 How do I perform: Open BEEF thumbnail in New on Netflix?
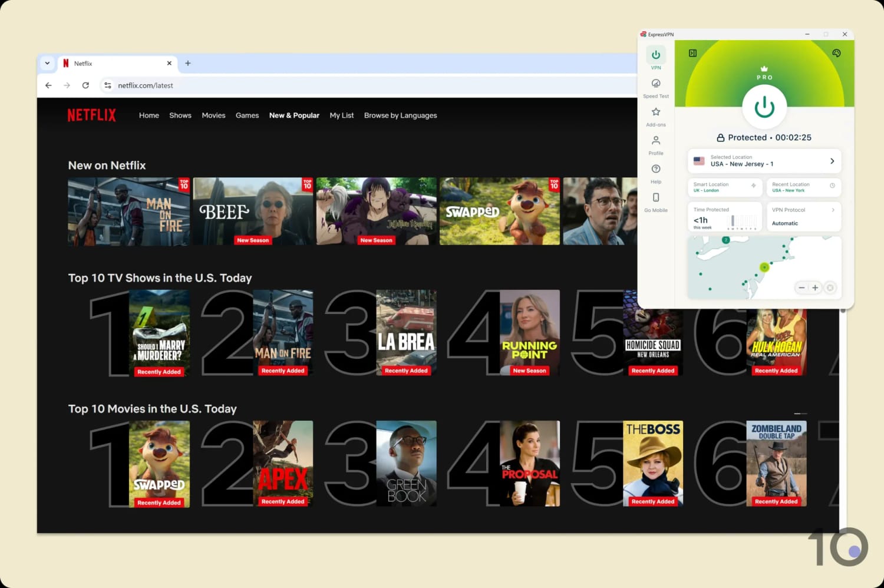(x=253, y=212)
